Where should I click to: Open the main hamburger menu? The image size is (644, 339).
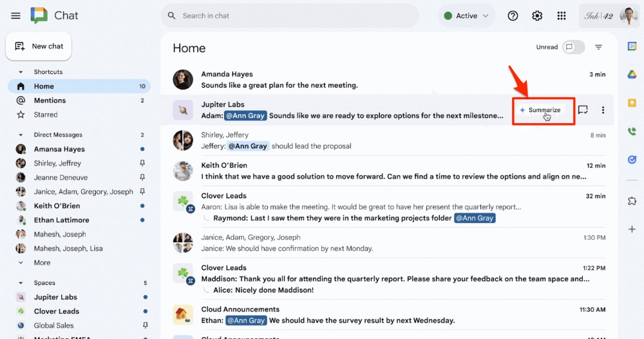point(15,15)
